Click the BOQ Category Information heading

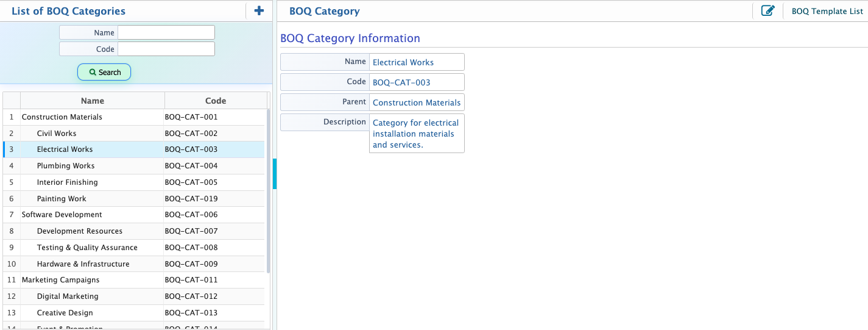[350, 38]
